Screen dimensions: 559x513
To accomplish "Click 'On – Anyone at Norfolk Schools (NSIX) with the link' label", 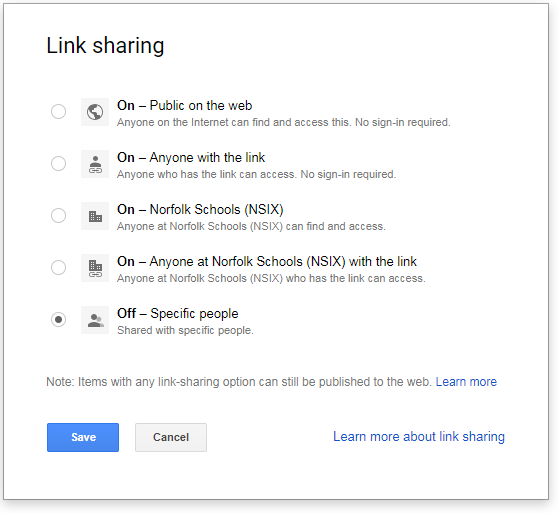I will click(267, 262).
